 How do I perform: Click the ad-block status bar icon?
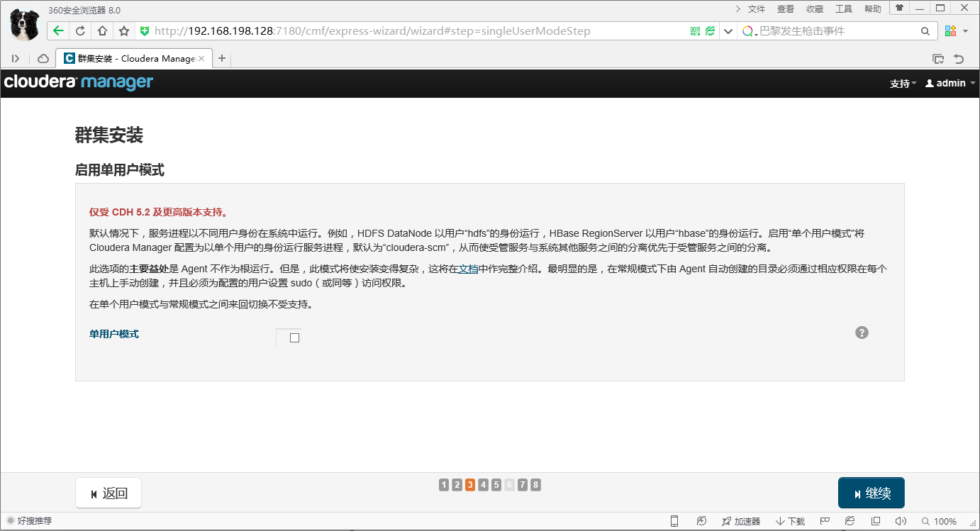click(701, 521)
